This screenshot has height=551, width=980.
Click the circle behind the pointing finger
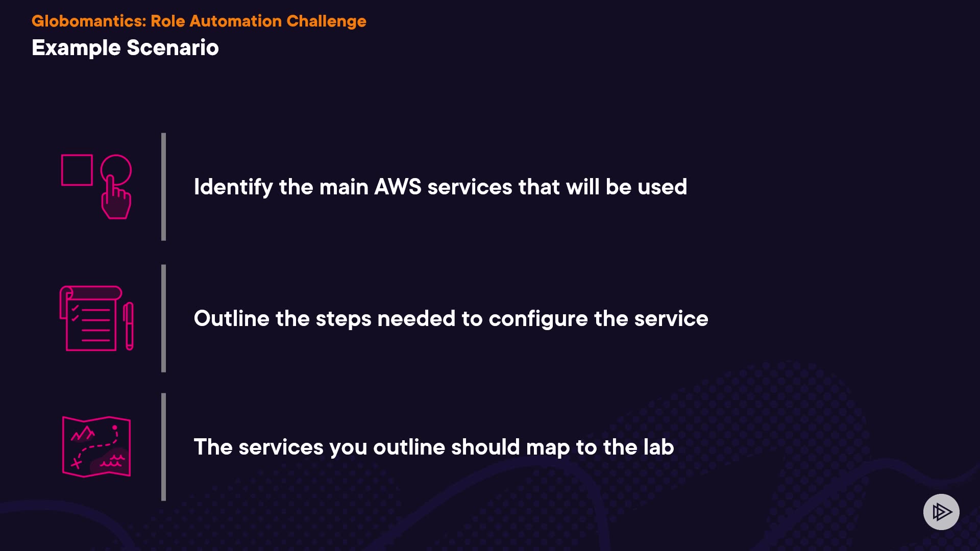tap(122, 165)
